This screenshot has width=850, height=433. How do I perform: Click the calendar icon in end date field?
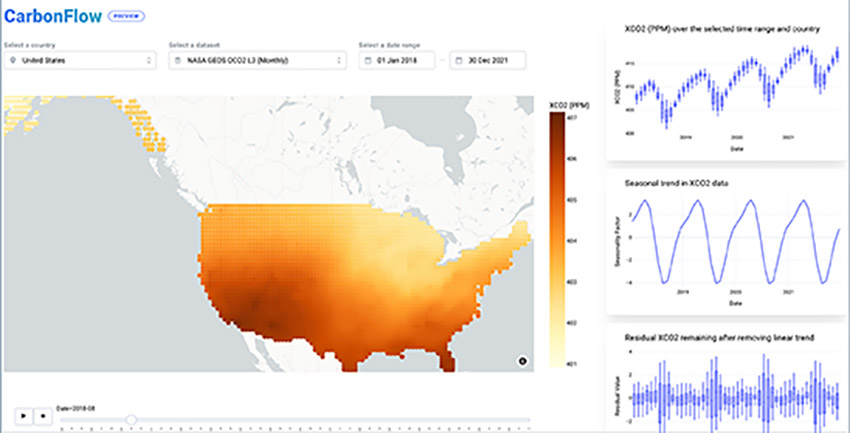click(x=459, y=61)
